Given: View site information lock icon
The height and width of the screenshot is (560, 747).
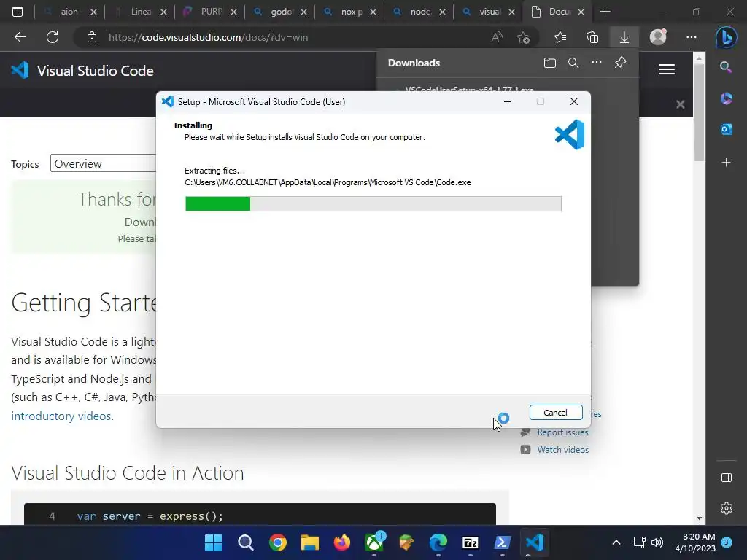Looking at the screenshot, I should click(92, 37).
